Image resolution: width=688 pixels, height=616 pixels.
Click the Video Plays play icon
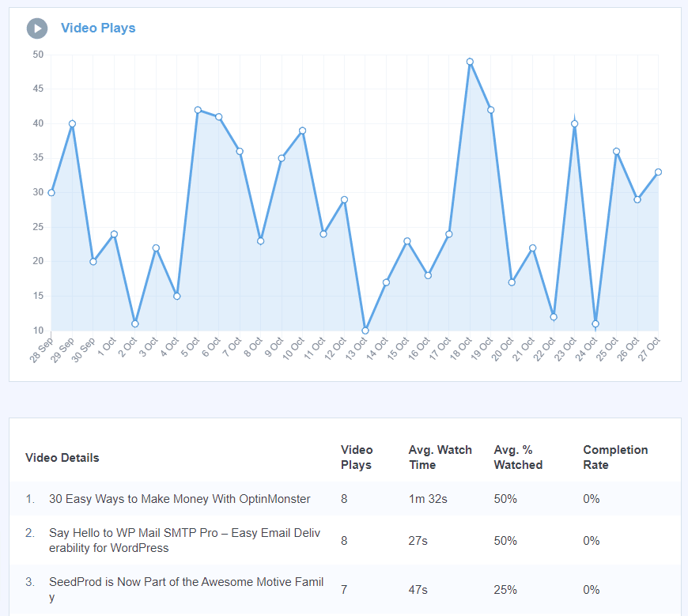(36, 28)
